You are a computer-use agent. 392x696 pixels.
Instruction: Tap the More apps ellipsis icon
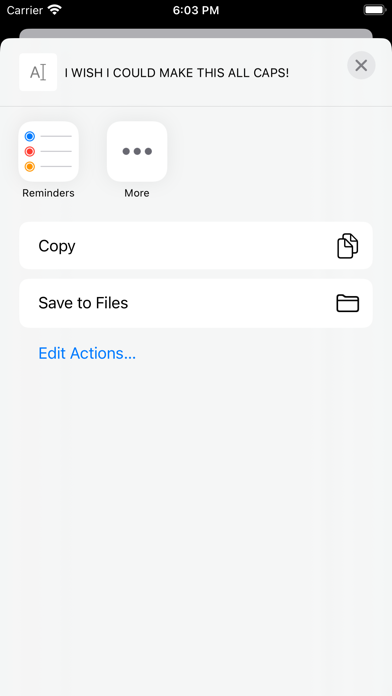click(x=137, y=151)
